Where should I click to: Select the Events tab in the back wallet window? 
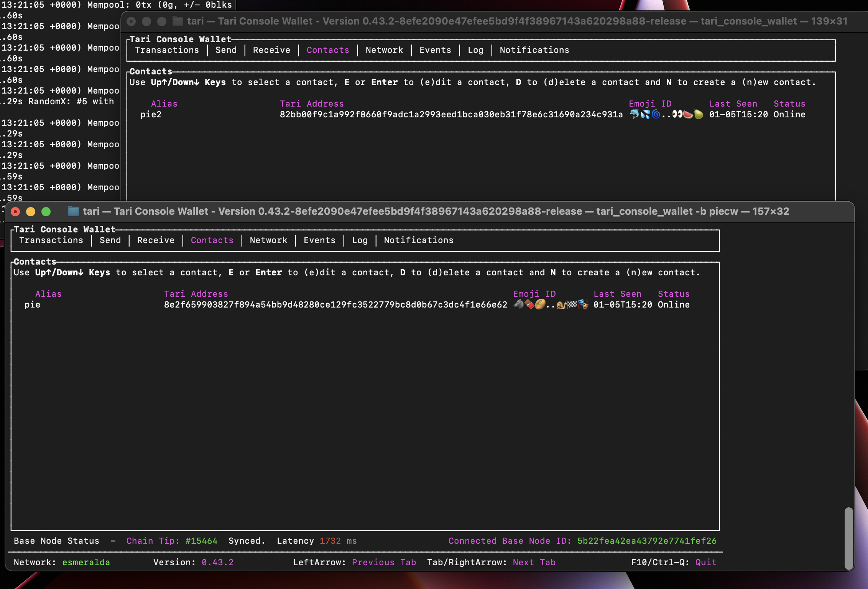435,50
